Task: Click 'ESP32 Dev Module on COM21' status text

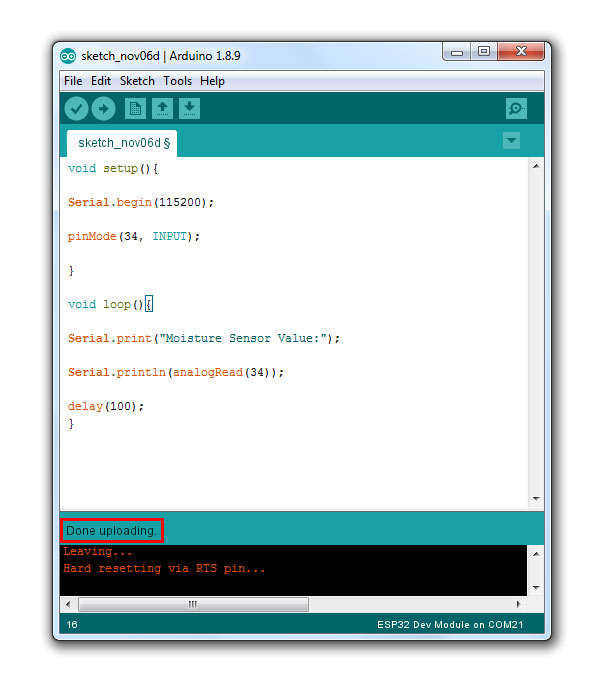Action: tap(450, 625)
